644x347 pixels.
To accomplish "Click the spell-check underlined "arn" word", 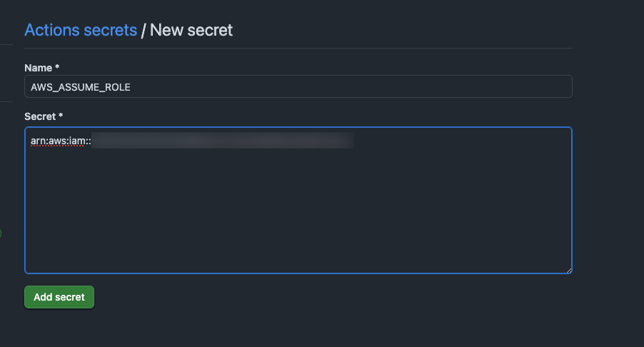I will [38, 141].
